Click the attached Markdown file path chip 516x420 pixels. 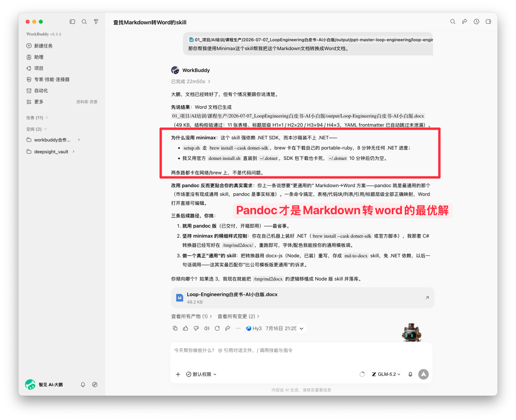[x=311, y=40]
